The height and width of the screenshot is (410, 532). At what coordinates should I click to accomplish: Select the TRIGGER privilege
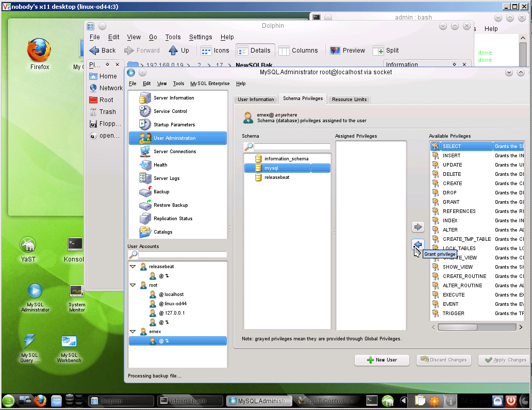[x=477, y=313]
